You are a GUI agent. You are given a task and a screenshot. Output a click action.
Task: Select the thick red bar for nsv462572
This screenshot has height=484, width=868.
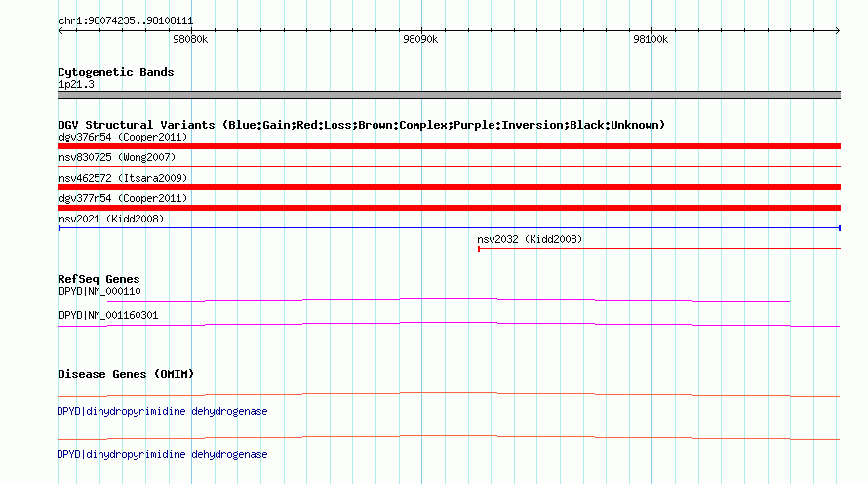[x=449, y=187]
